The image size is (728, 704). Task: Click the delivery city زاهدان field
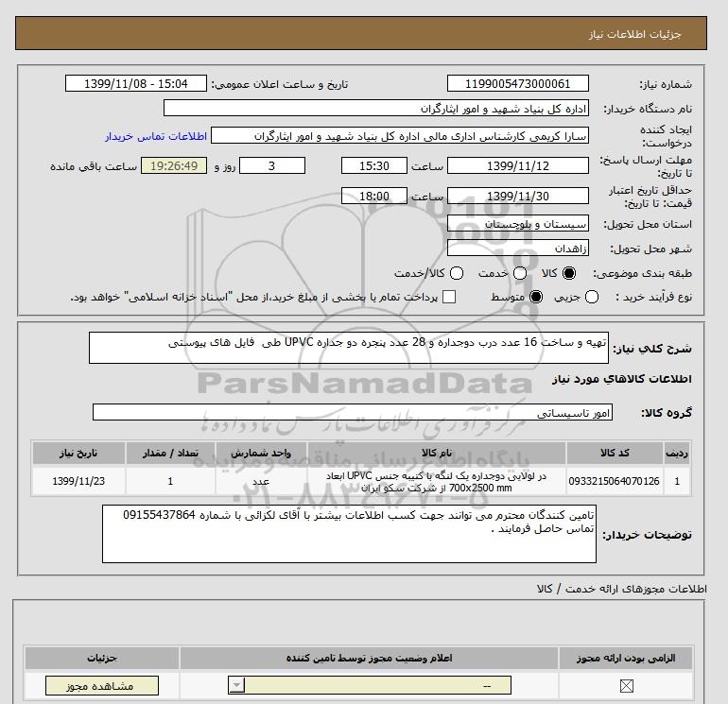click(x=518, y=248)
